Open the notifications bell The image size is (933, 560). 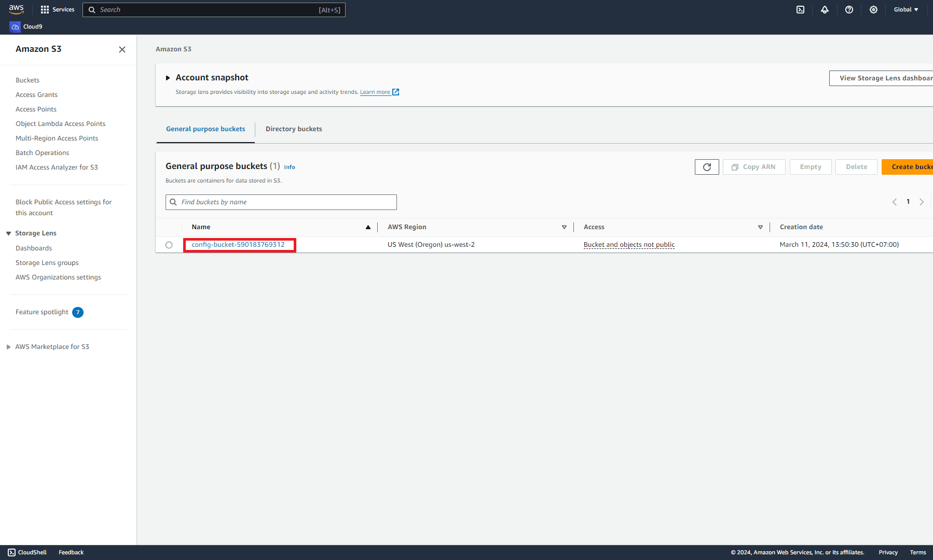825,9
